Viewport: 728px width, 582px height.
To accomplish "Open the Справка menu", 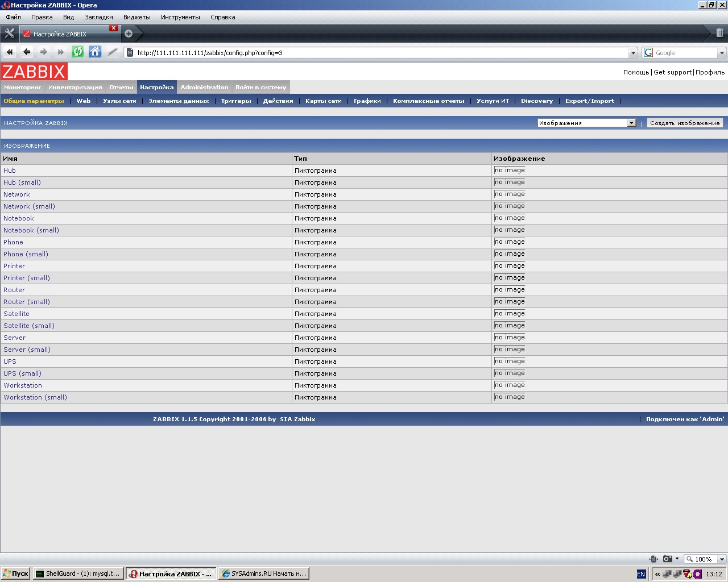I will 222,17.
